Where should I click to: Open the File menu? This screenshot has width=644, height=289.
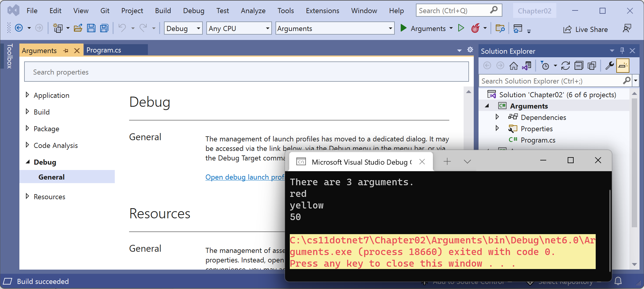point(32,11)
